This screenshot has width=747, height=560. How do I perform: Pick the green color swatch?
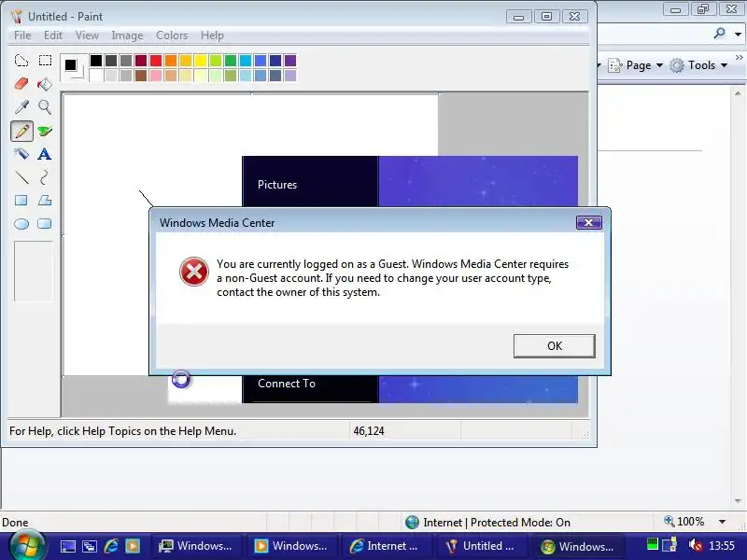tap(231, 61)
